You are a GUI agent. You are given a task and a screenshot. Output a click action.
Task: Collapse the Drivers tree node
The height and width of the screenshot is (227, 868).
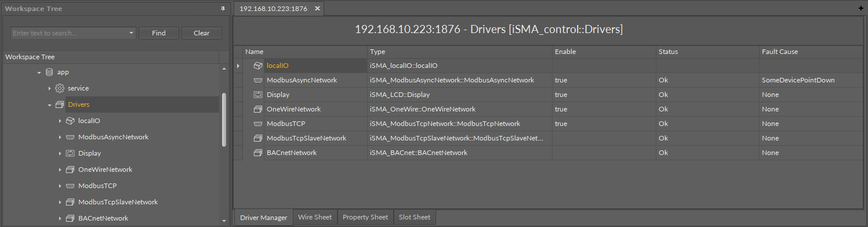click(49, 105)
